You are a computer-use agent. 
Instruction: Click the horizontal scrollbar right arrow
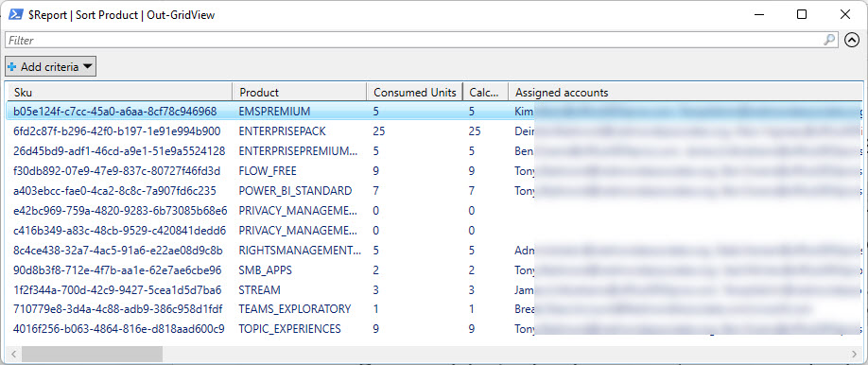855,354
